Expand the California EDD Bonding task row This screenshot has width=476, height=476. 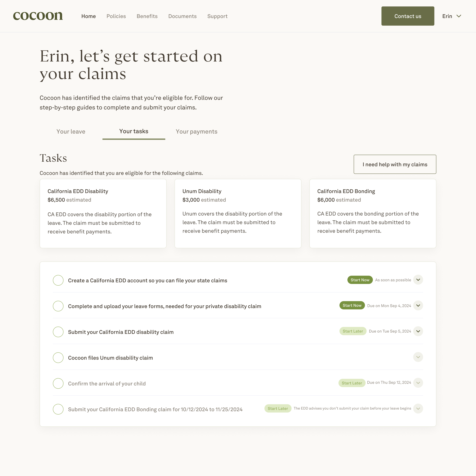click(x=418, y=409)
